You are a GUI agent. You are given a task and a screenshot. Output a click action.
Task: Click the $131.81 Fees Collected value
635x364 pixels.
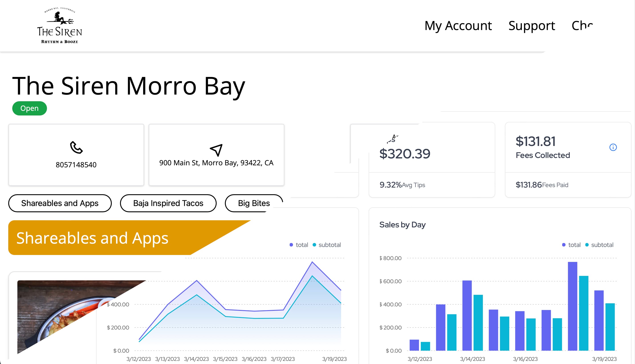click(x=535, y=141)
